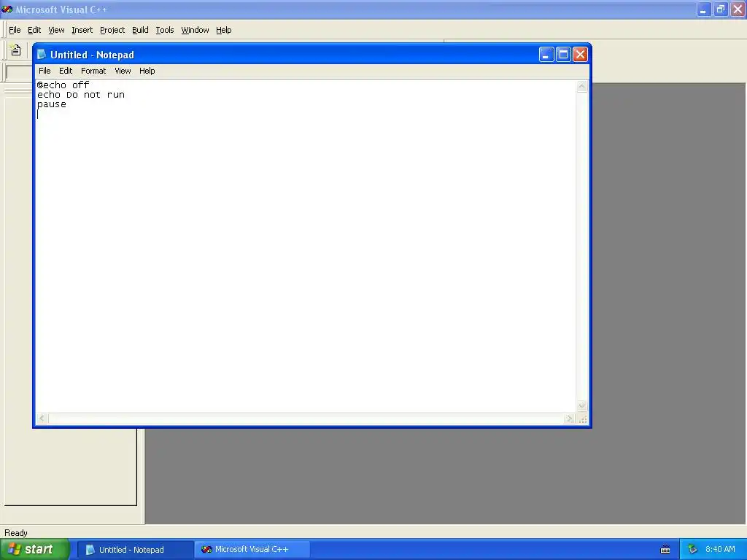Click the 'pause' line in Notepad
Screen dimensions: 747x560
click(x=52, y=105)
